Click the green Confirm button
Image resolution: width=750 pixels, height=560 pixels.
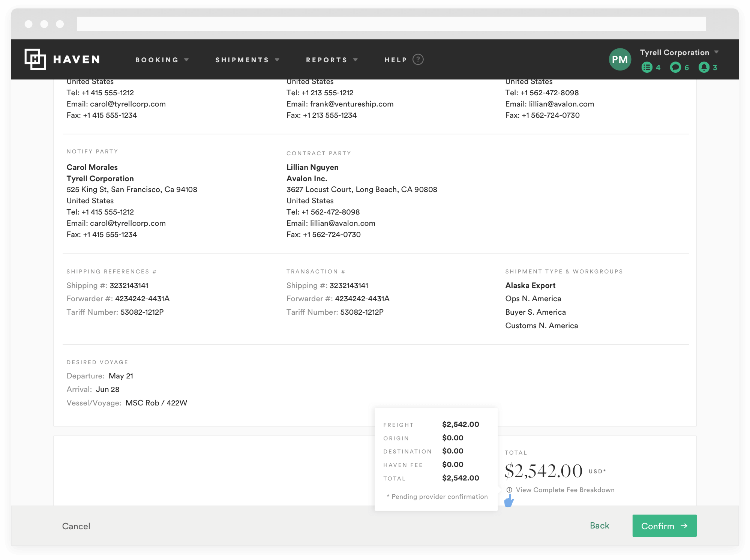point(664,525)
